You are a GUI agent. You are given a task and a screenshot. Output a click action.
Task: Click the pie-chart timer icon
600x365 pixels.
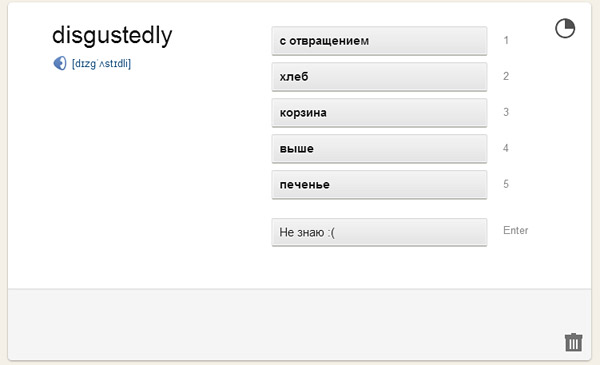[x=565, y=28]
